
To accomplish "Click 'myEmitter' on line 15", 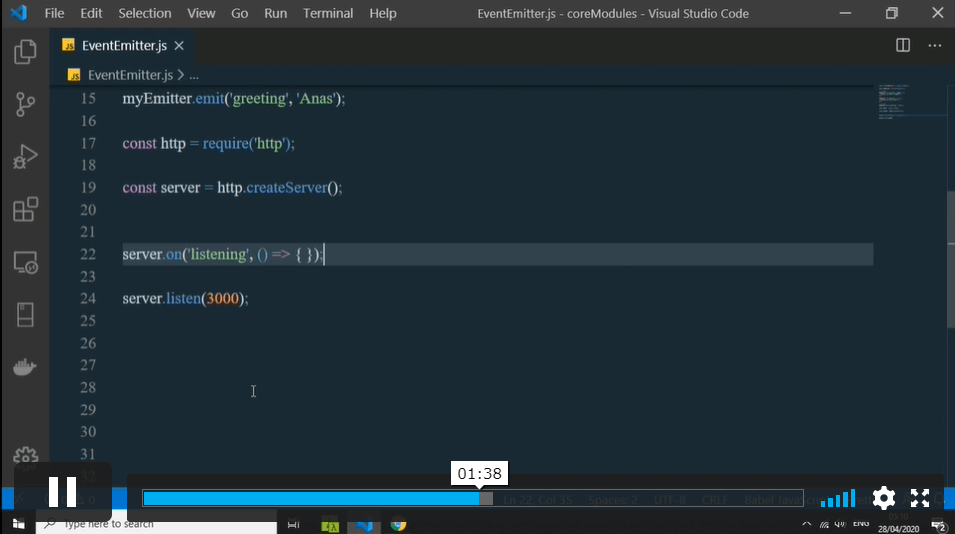I will tap(157, 99).
